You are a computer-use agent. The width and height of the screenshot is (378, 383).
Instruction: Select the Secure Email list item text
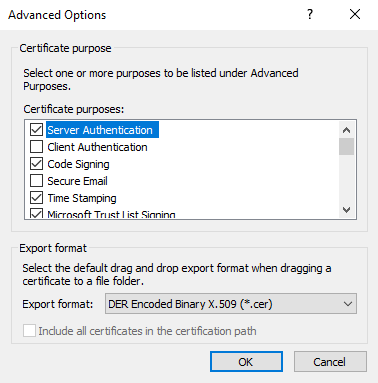coord(77,181)
